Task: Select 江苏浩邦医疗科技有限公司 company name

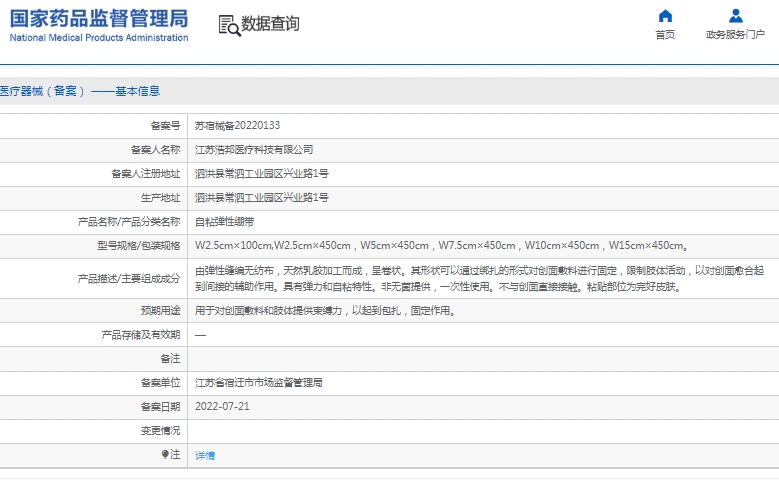Action: pos(254,150)
